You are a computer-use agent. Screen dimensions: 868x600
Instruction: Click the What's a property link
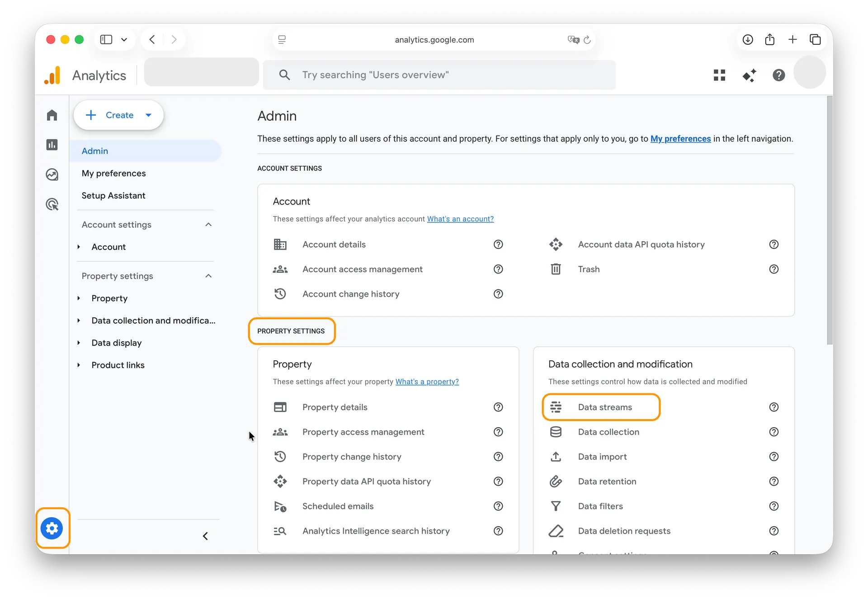coord(427,382)
